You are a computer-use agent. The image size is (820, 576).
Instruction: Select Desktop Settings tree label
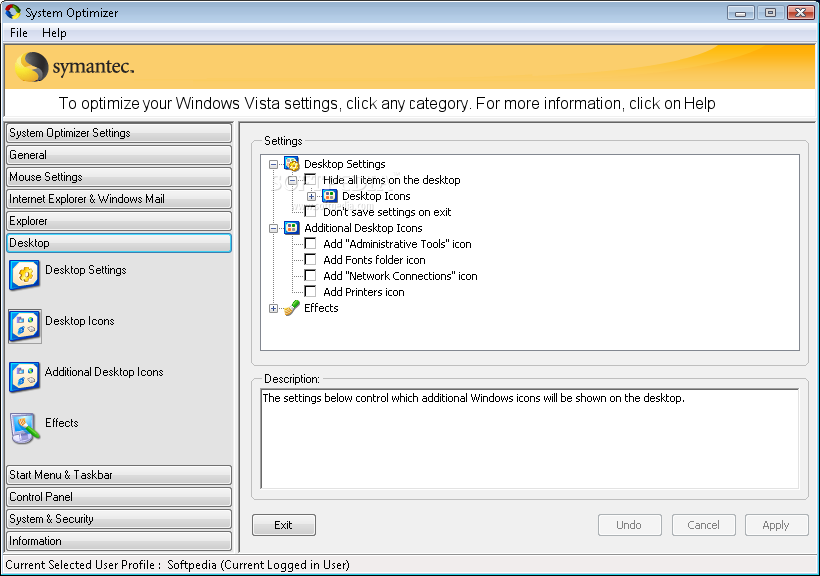tap(345, 164)
